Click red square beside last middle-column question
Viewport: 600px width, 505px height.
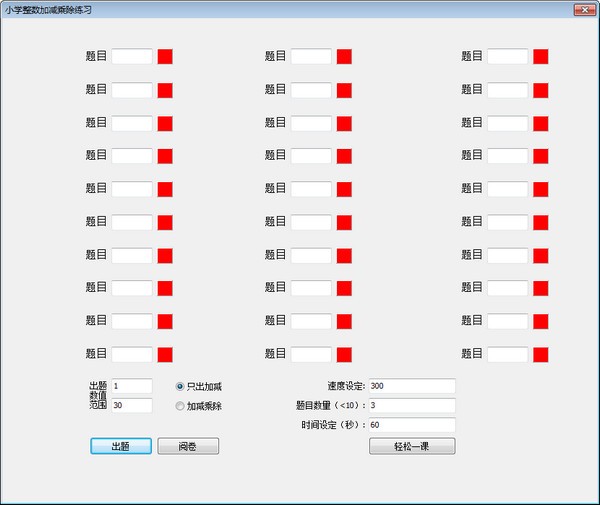pyautogui.click(x=344, y=354)
